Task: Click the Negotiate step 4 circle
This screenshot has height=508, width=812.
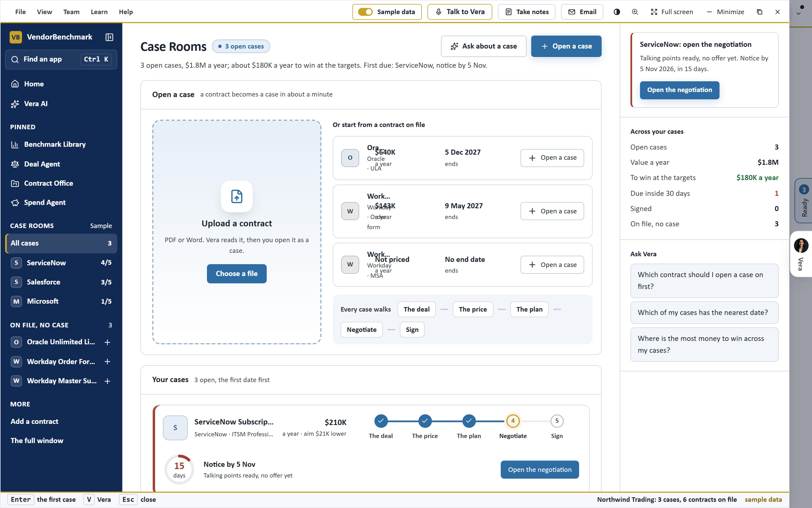Action: tap(513, 421)
